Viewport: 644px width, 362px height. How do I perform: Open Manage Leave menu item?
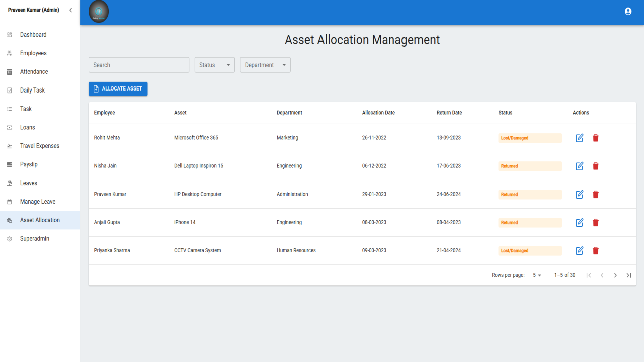click(40, 202)
